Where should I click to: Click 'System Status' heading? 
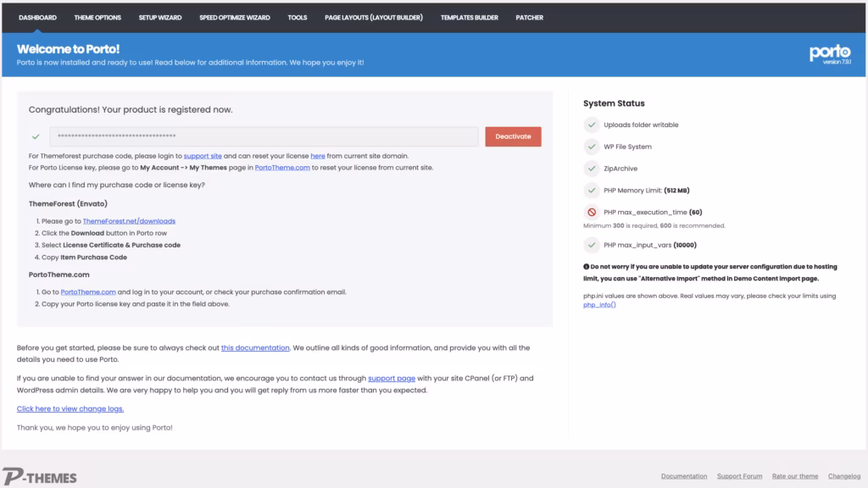click(614, 103)
